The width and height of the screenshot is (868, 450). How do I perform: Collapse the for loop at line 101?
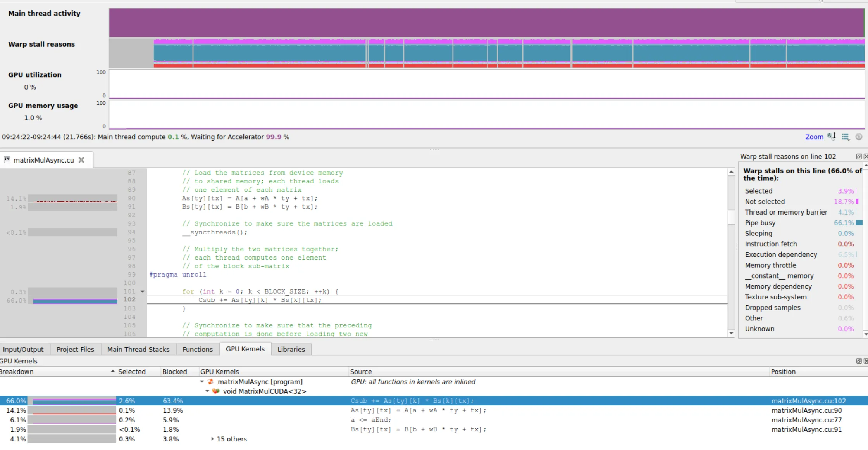coord(142,292)
